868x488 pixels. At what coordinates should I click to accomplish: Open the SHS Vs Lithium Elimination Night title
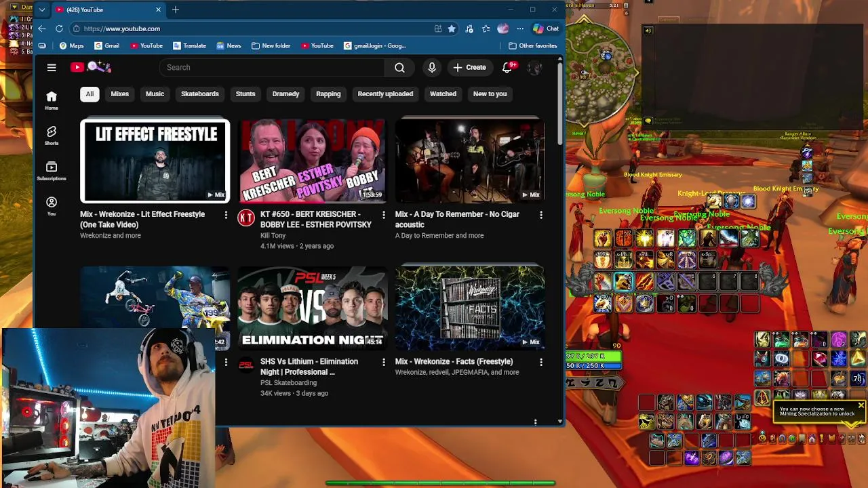(x=309, y=367)
